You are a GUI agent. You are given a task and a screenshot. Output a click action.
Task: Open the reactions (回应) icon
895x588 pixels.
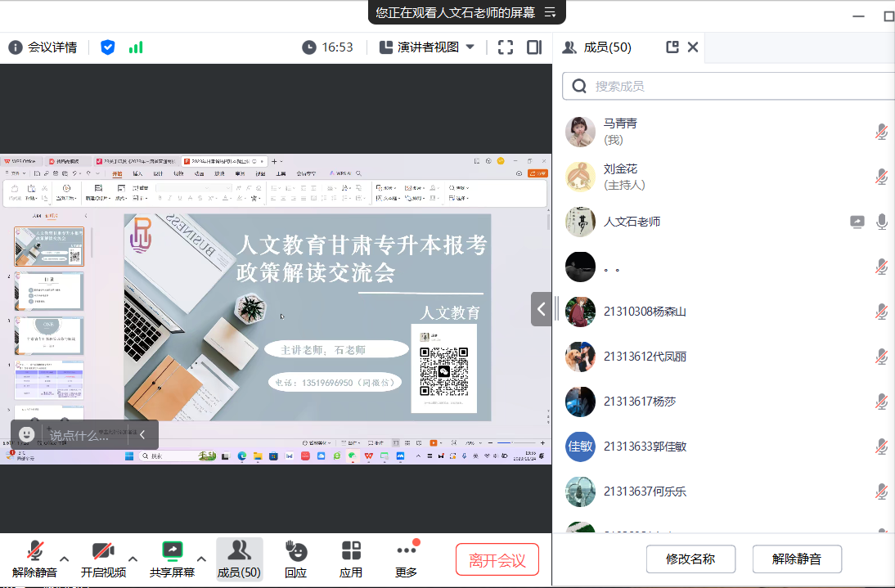pyautogui.click(x=295, y=559)
